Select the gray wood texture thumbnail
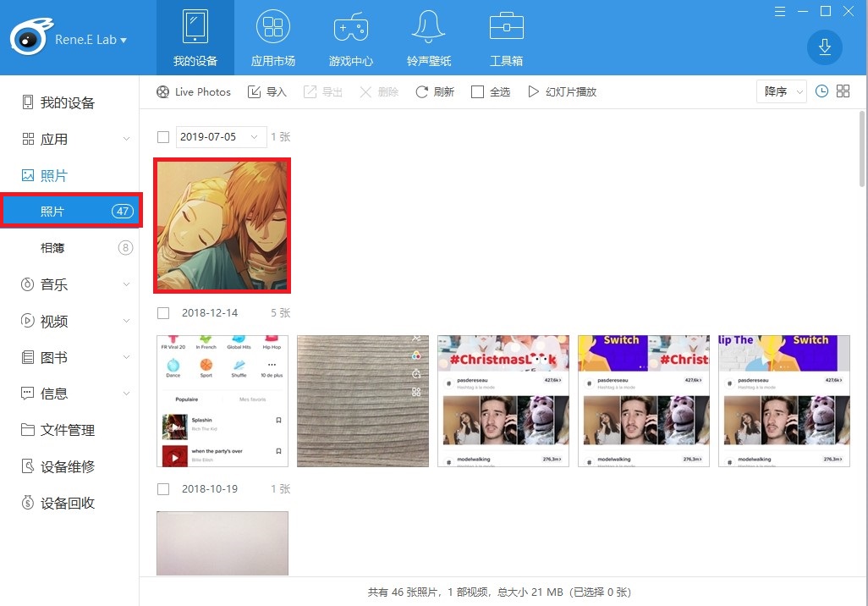The height and width of the screenshot is (606, 868). click(363, 401)
